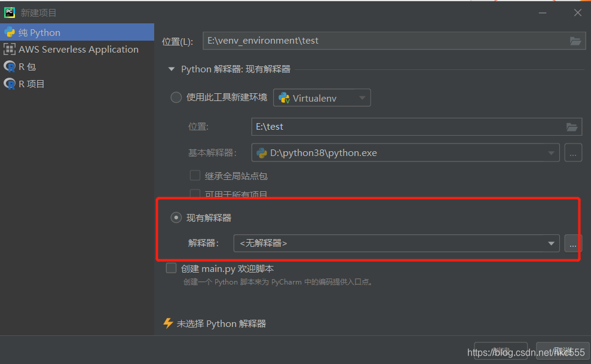Enable 继承全局站点包 checkbox
This screenshot has width=591, height=364.
point(195,176)
